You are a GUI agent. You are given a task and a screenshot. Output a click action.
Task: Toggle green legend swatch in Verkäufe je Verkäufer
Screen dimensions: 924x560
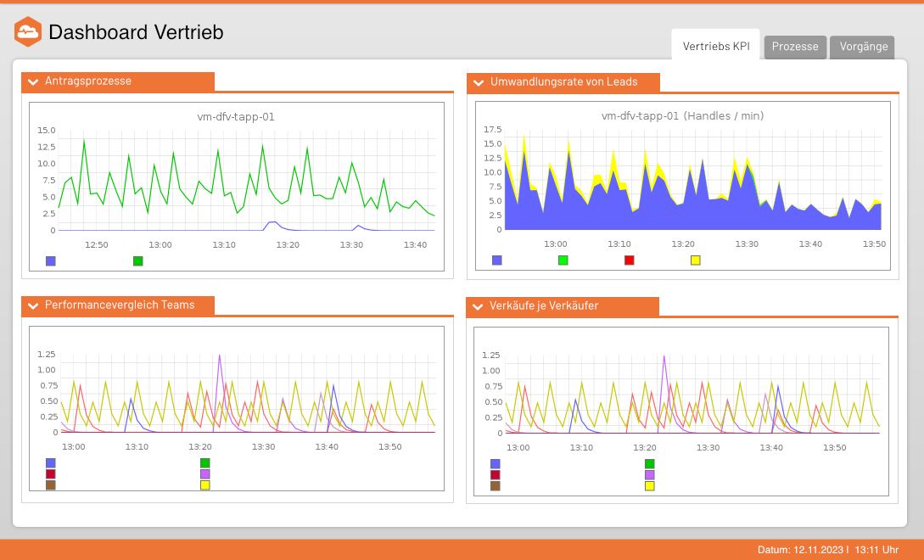point(649,464)
